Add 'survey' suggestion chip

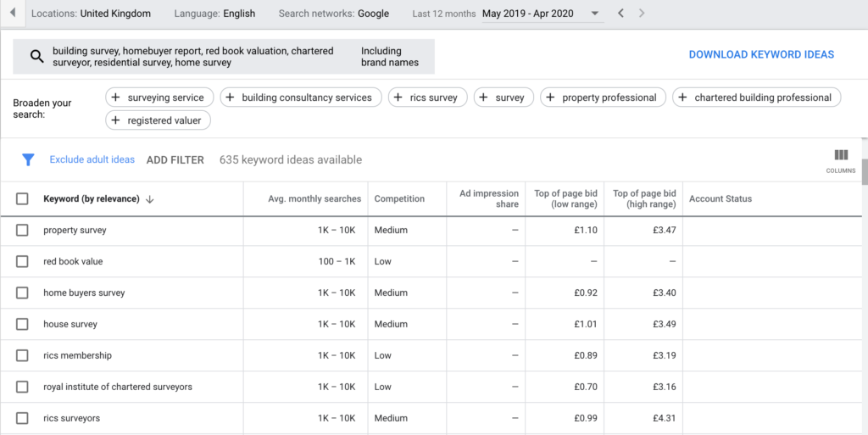tap(504, 98)
